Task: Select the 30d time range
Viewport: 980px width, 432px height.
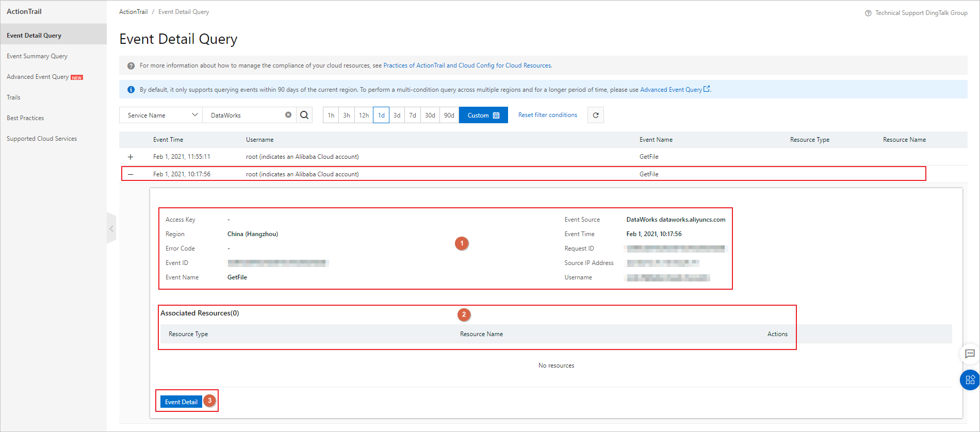Action: click(x=430, y=115)
